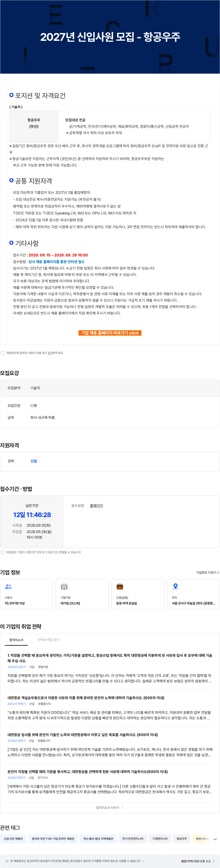Click the building icon on 기업구분 card
The image size is (220, 868).
pyautogui.click(x=64, y=587)
